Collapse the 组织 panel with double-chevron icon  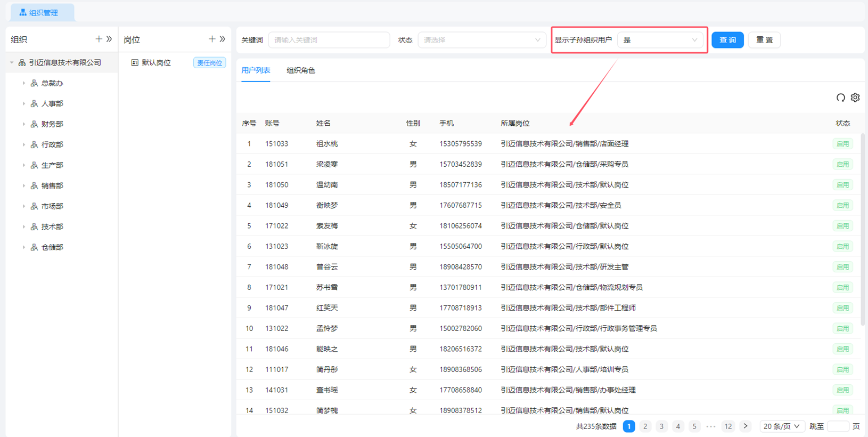point(109,39)
